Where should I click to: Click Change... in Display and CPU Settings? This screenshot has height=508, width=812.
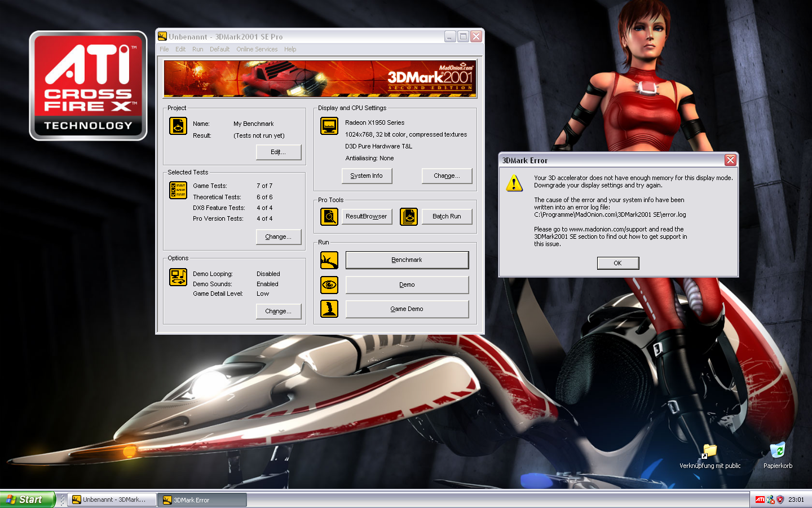tap(447, 176)
